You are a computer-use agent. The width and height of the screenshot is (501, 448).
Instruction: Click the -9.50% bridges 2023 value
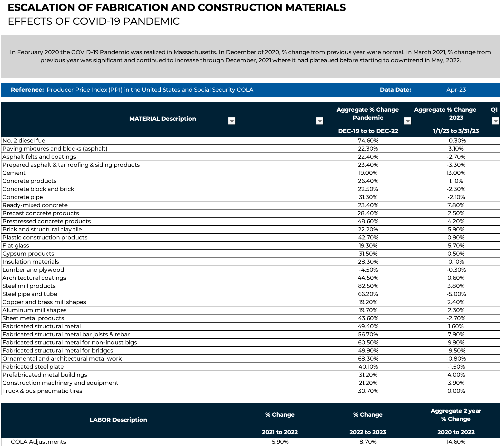(456, 351)
